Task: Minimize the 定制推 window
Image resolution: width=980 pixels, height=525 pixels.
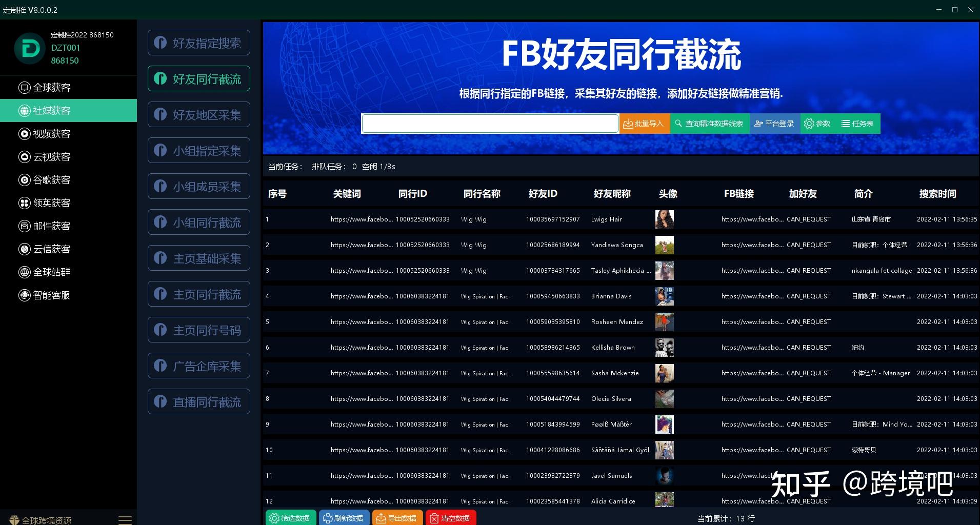Action: click(939, 10)
